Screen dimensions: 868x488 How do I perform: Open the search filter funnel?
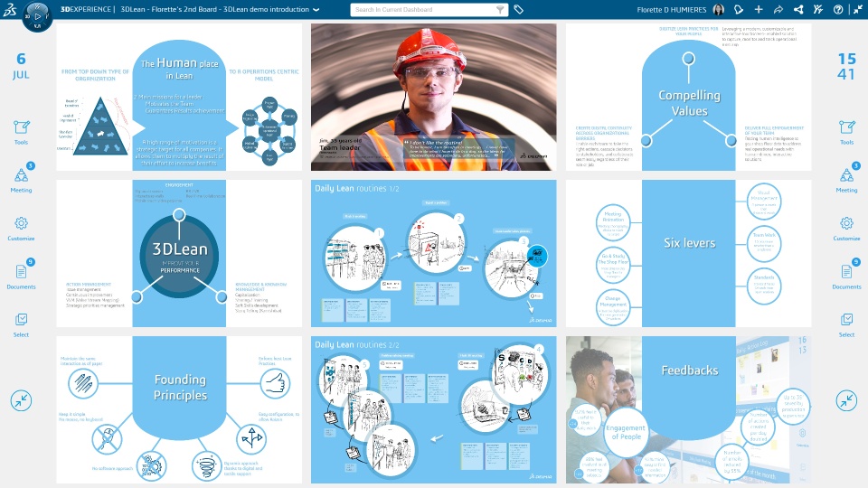[x=500, y=9]
